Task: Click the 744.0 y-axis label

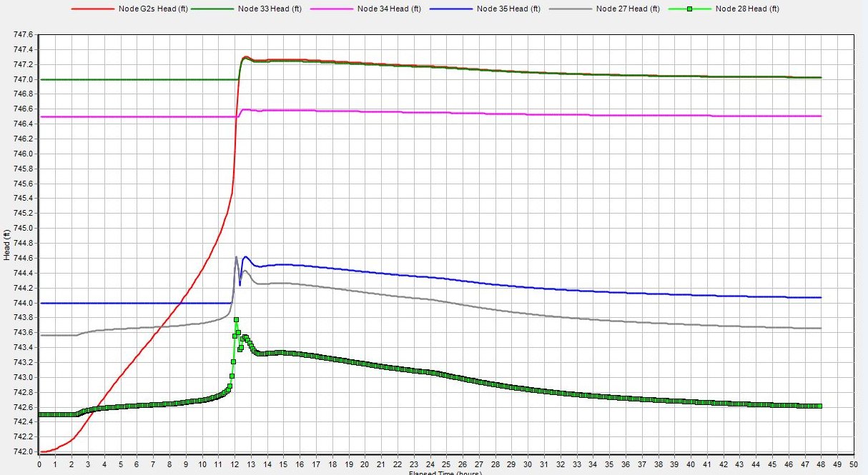Action: [x=24, y=303]
